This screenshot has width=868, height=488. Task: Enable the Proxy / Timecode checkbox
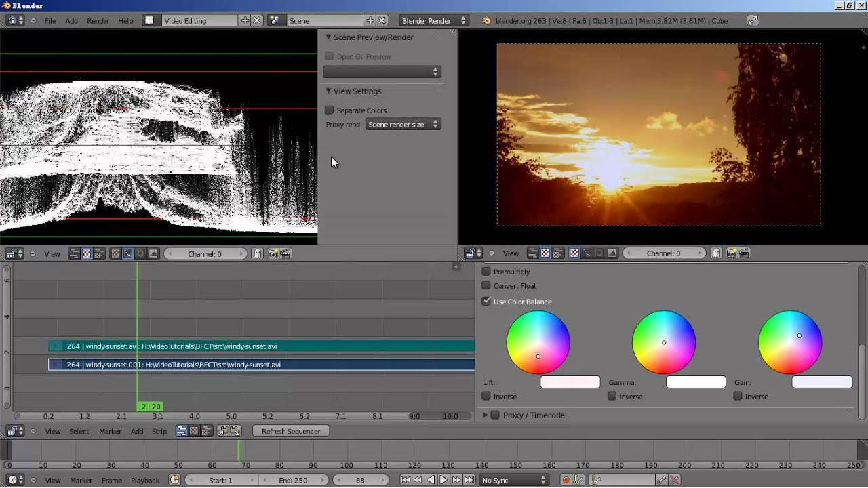tap(495, 415)
